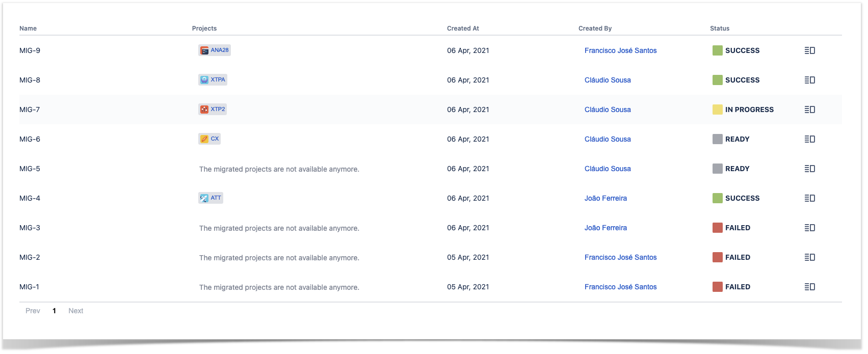Open Cláudio Sousa profile in MIG-7 row

pos(608,110)
